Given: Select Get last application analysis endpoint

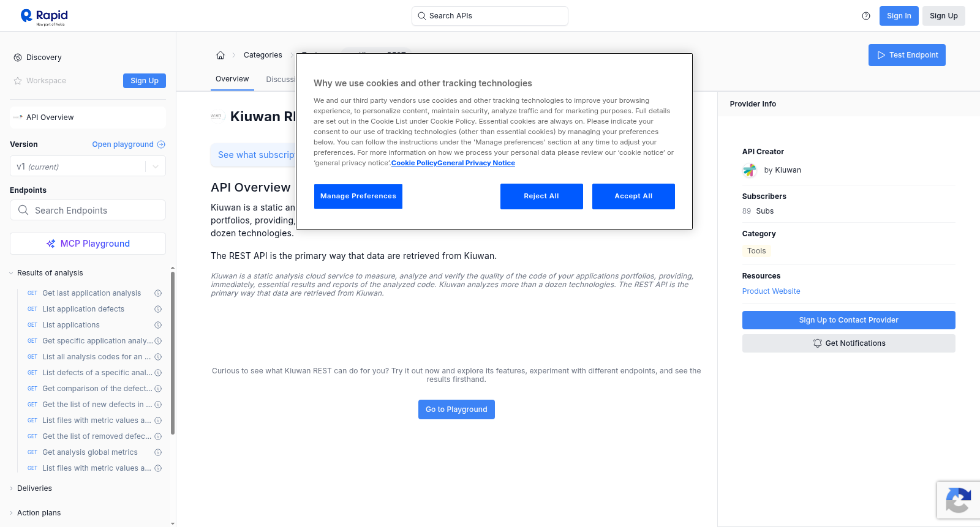Looking at the screenshot, I should (x=91, y=293).
